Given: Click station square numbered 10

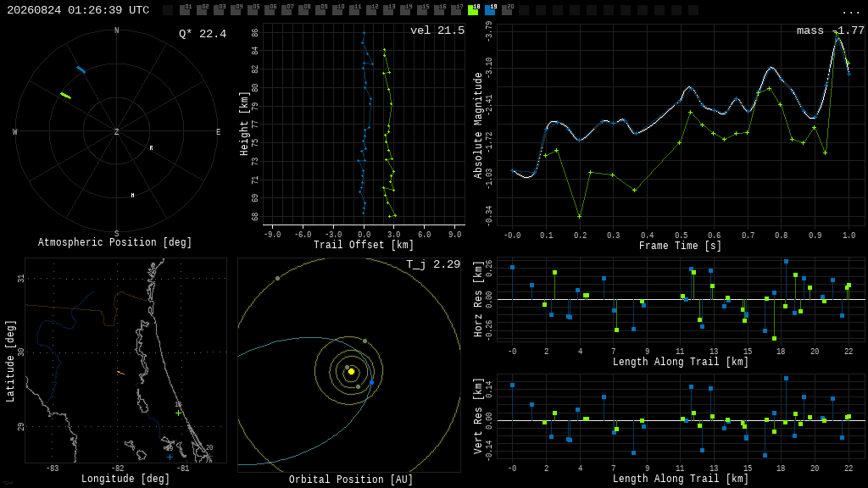Looking at the screenshot, I should (x=337, y=10).
